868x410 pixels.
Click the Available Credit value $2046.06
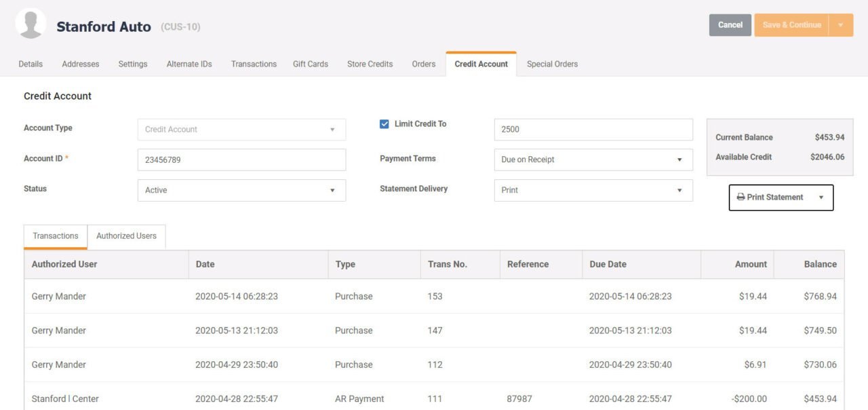(827, 157)
